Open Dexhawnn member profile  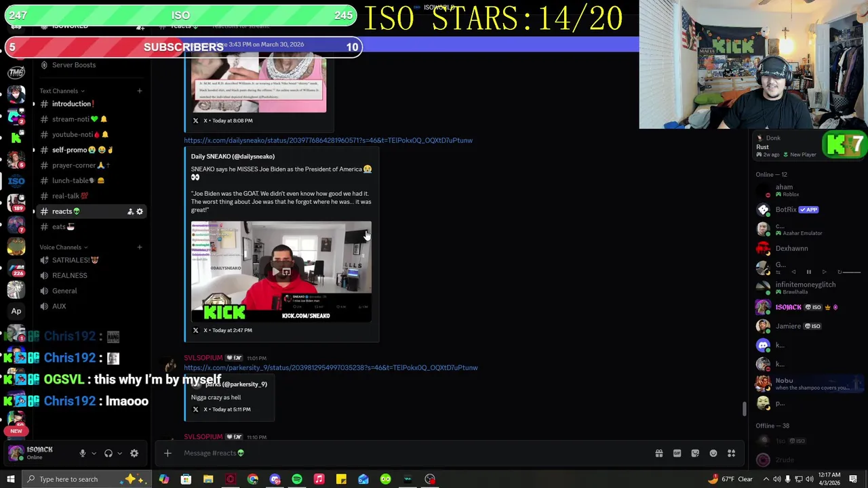[807, 249]
